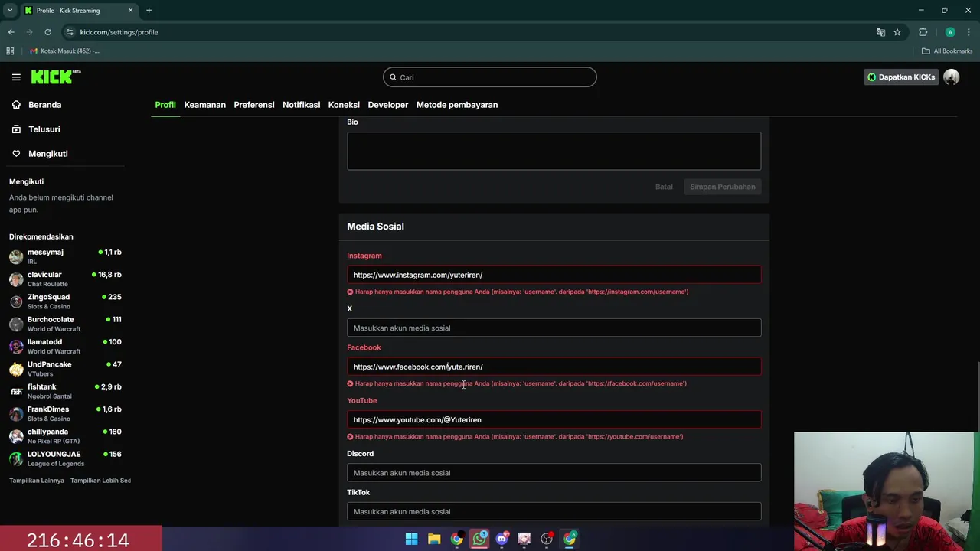Open Windows Start menu
This screenshot has height=551, width=980.
tap(411, 539)
